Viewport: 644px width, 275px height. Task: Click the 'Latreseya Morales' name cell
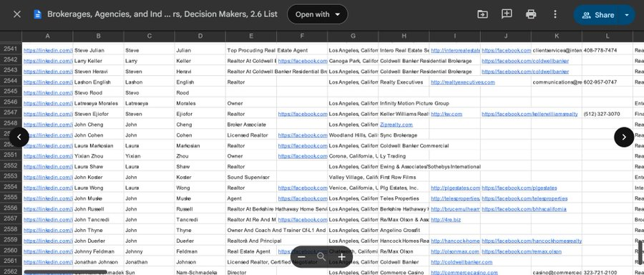point(98,103)
